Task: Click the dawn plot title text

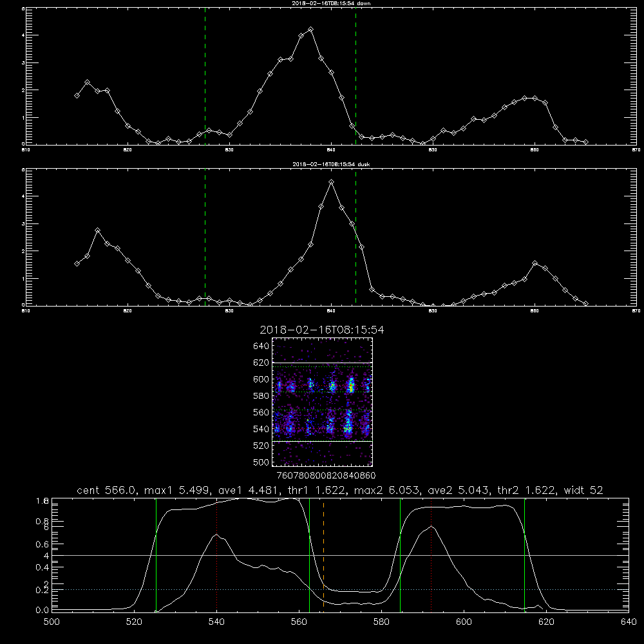Action: click(331, 3)
